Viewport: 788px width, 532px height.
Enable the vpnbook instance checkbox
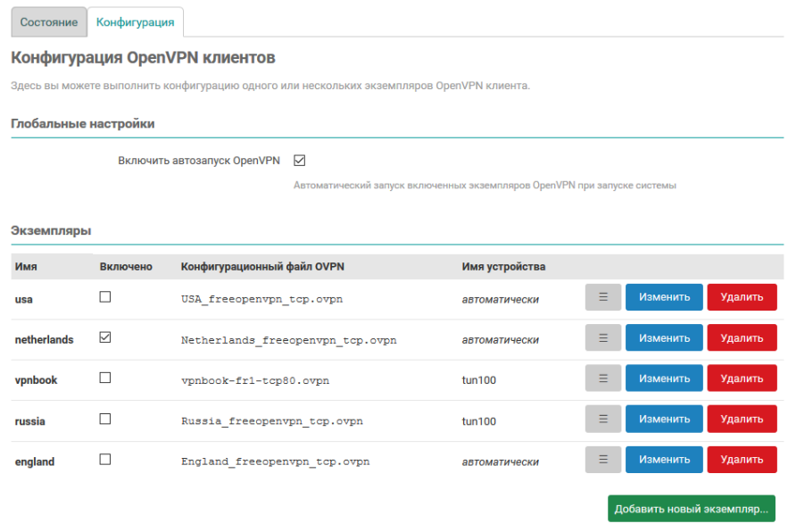point(105,378)
